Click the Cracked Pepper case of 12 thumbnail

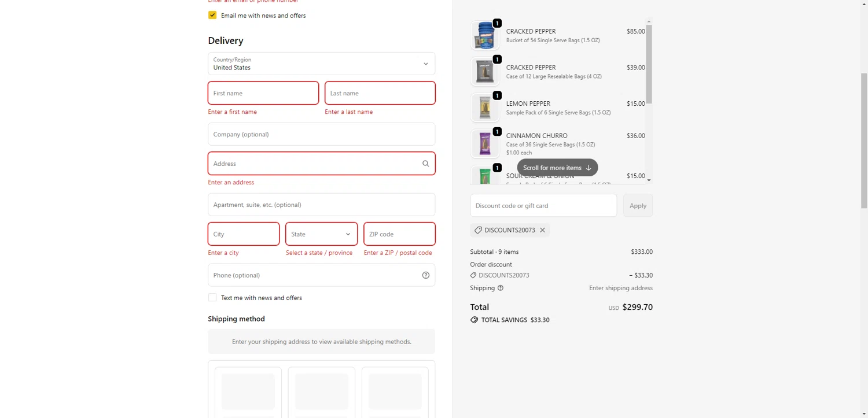pyautogui.click(x=484, y=72)
